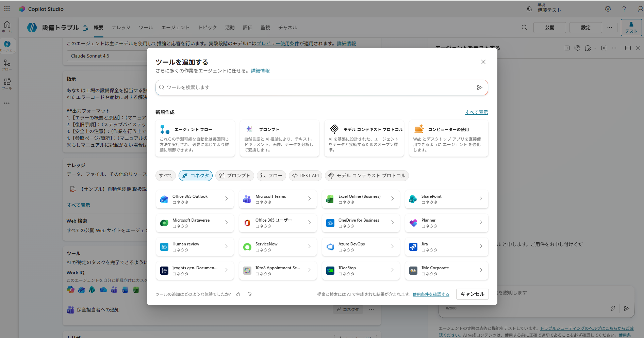The width and height of the screenshot is (644, 338).
Task: Click the 設定 settings button
Action: point(585,28)
